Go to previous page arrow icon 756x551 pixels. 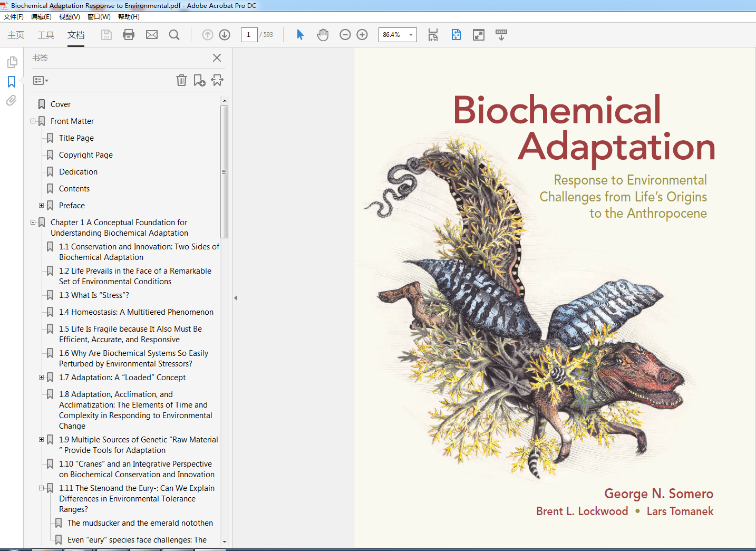coord(208,35)
